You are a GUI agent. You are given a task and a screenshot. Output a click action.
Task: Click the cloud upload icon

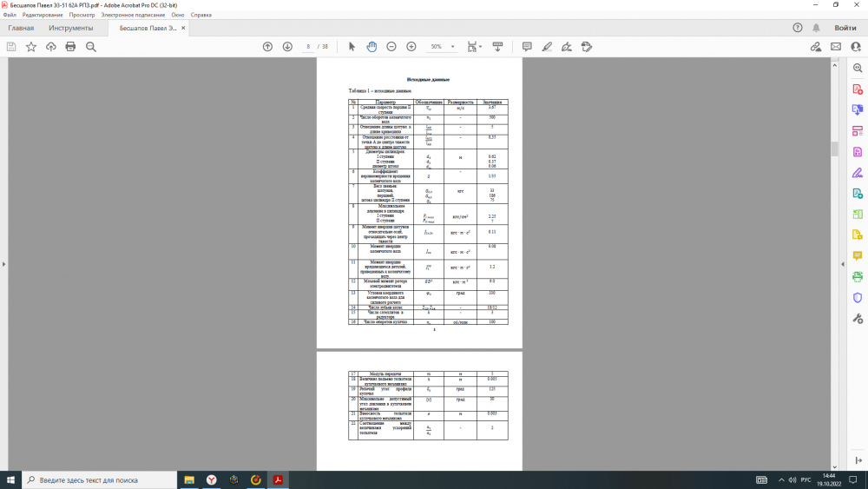[x=51, y=47]
